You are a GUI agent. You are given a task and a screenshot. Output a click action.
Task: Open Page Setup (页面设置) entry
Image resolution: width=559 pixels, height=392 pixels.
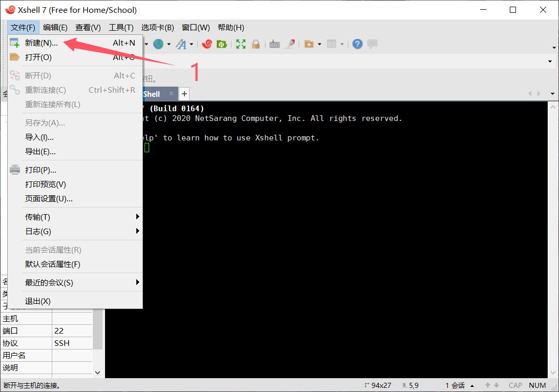point(75,199)
